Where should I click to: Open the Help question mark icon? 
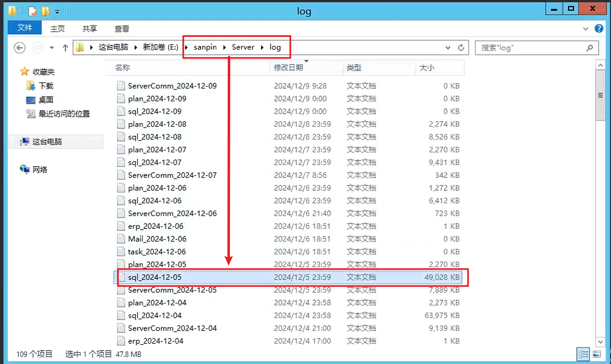coord(599,29)
